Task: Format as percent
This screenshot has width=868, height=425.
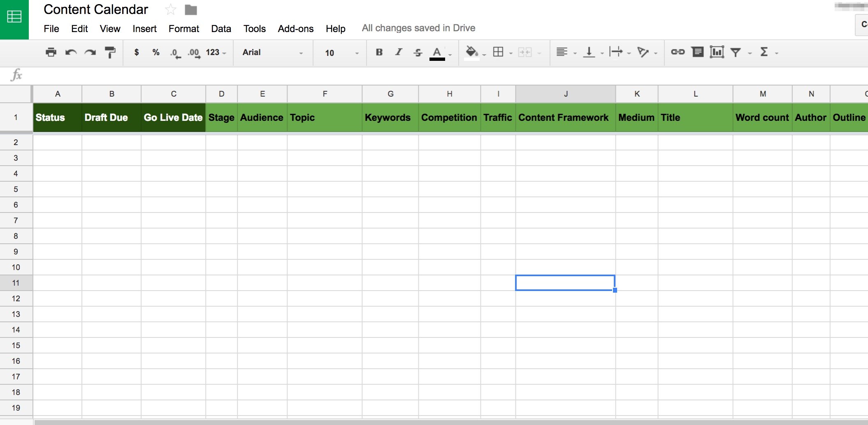Action: pos(156,52)
